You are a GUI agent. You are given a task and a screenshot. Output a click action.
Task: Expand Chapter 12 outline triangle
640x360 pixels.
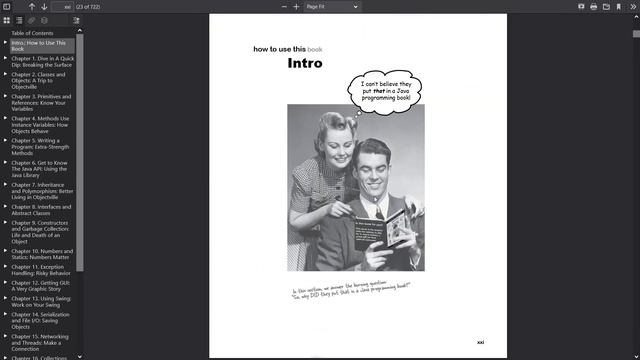coord(5,282)
